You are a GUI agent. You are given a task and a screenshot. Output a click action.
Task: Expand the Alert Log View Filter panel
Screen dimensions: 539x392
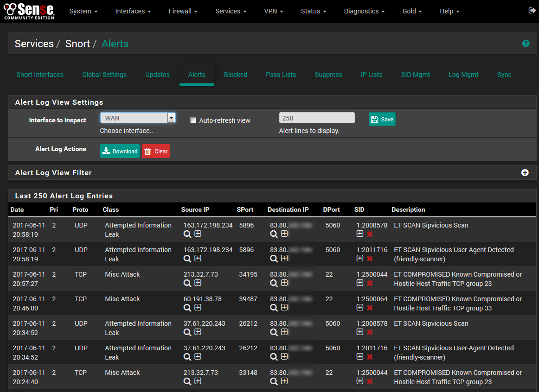click(x=525, y=172)
